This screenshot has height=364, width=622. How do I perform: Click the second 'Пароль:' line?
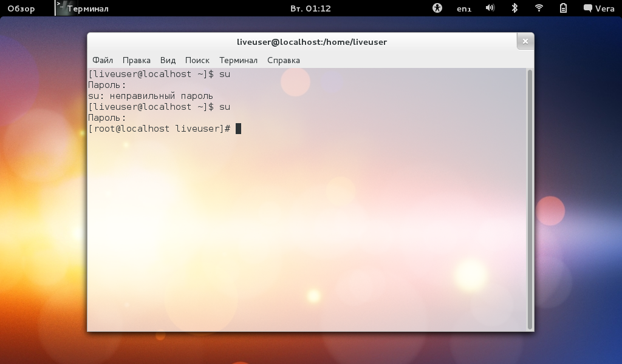(x=107, y=118)
